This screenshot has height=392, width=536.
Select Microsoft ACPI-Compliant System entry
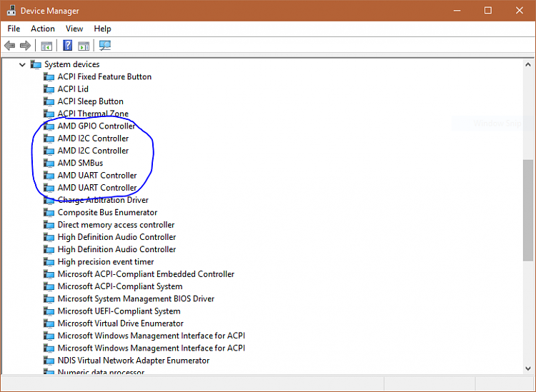tap(120, 286)
